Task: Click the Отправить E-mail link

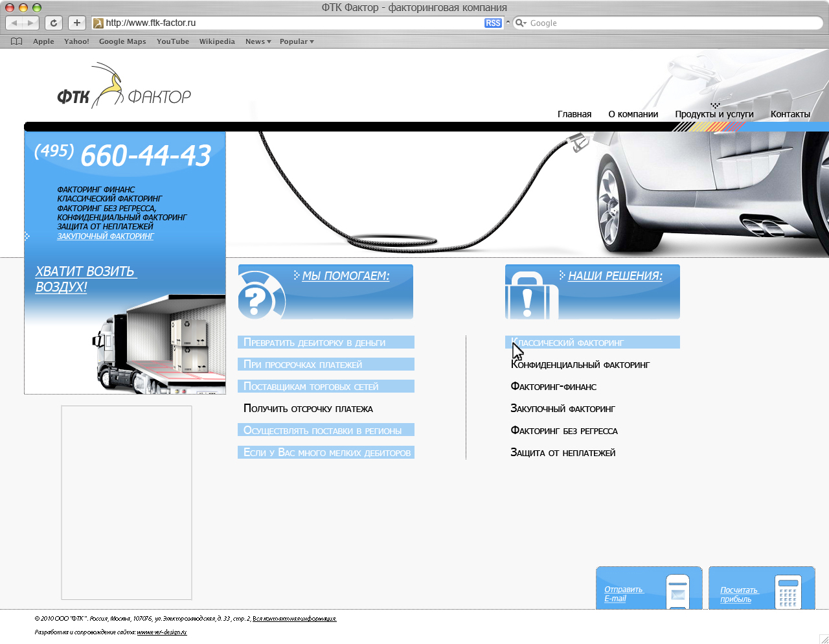Action: 623,594
